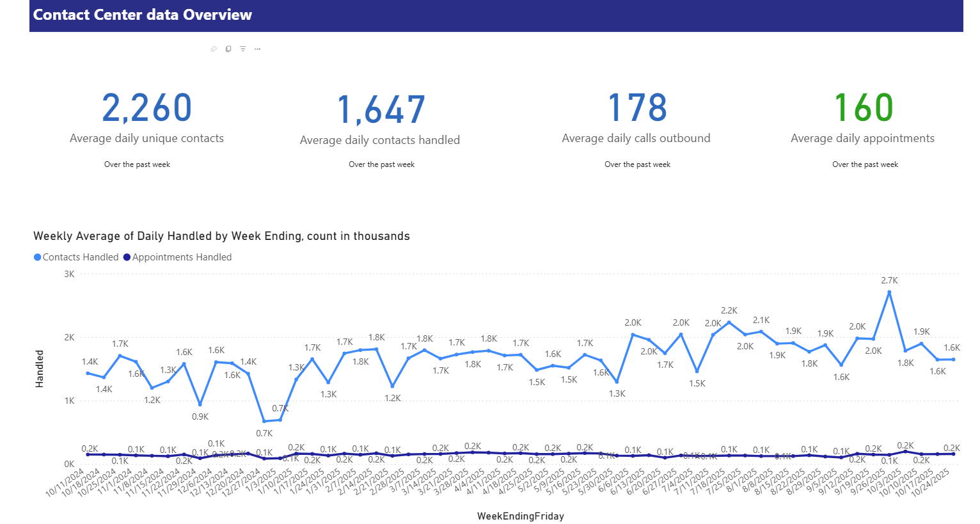
Task: Click the 1,647 contacts handled KPI card
Action: (x=380, y=107)
